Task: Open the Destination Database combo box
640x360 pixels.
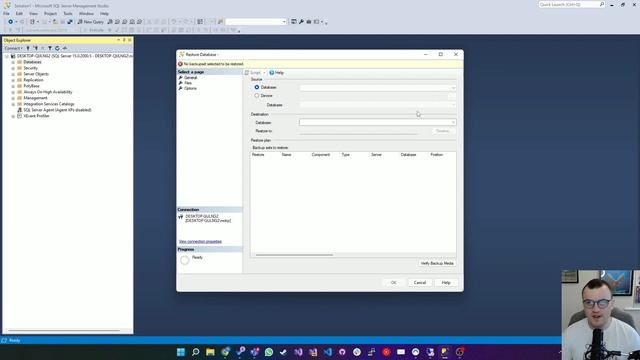Action: pyautogui.click(x=378, y=122)
